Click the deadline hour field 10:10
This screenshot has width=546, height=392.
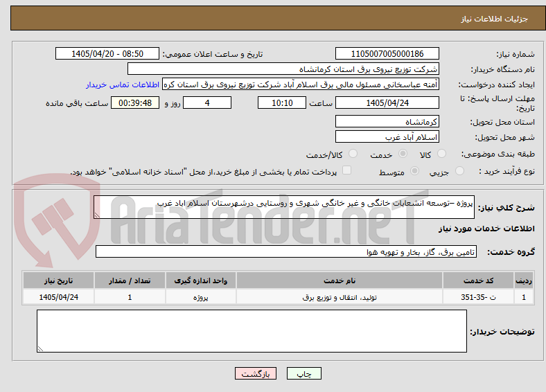[282, 103]
